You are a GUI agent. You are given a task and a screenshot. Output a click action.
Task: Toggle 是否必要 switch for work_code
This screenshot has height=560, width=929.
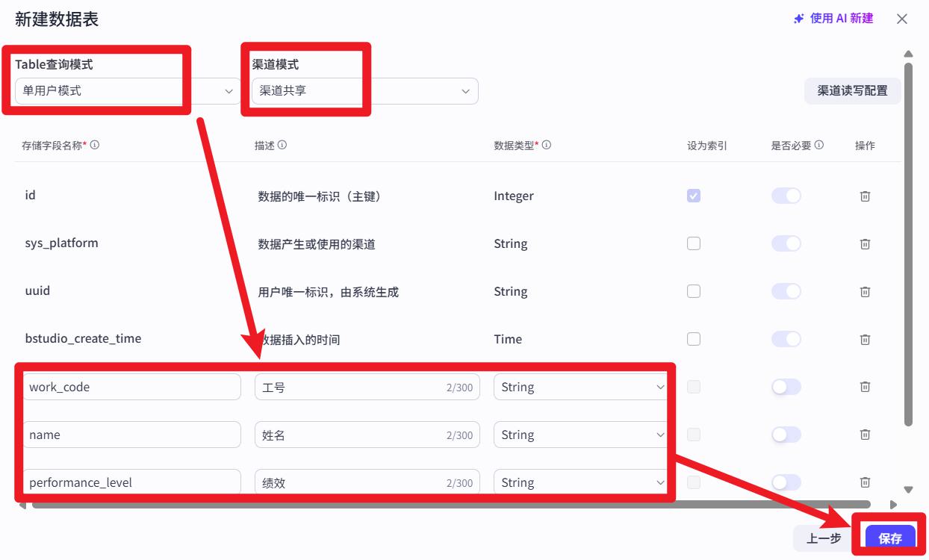(786, 387)
